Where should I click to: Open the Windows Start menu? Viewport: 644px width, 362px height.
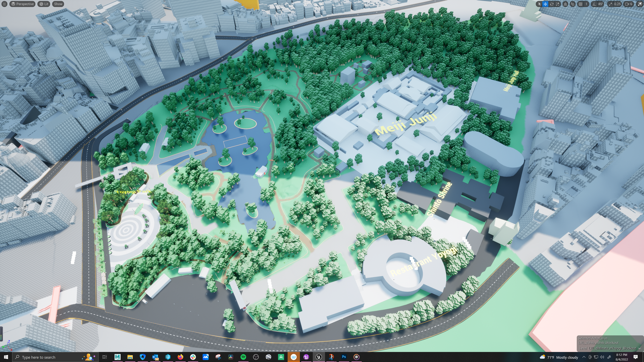[x=6, y=357]
